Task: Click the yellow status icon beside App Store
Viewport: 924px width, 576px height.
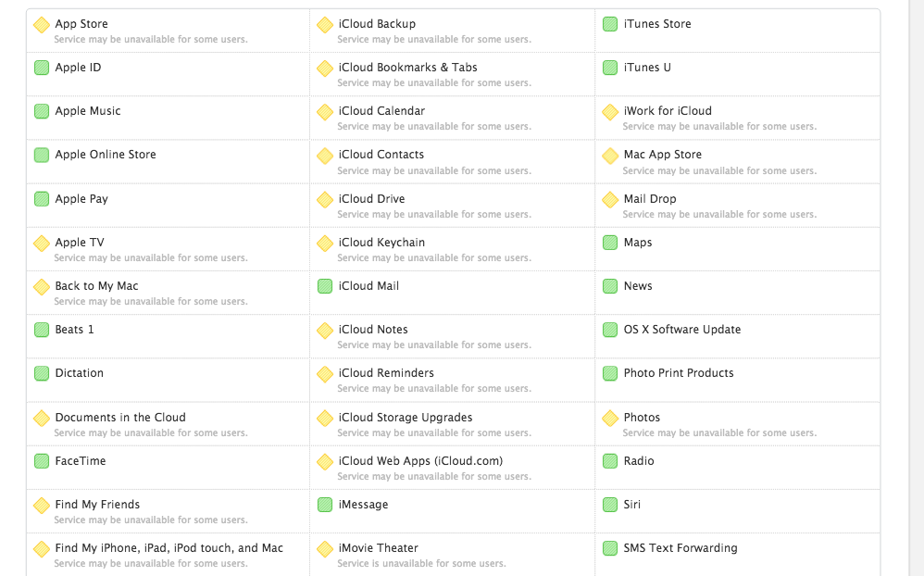Action: 42,25
